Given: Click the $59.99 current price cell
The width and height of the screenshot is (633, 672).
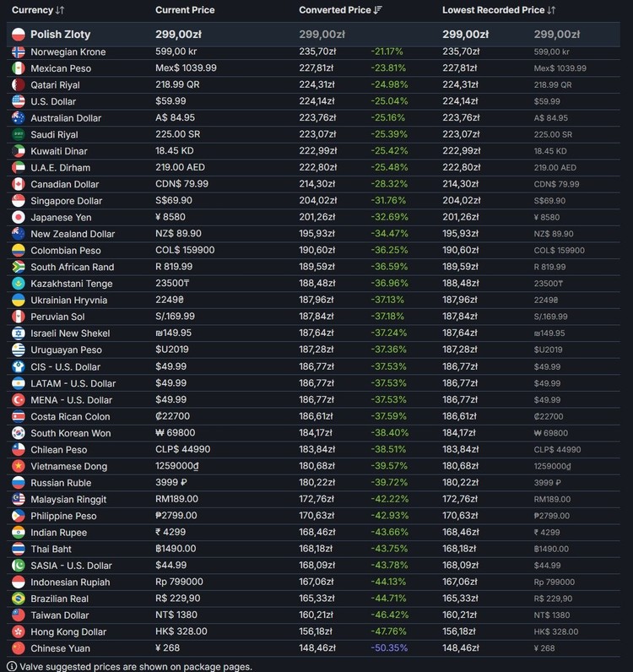Looking at the screenshot, I should 170,101.
